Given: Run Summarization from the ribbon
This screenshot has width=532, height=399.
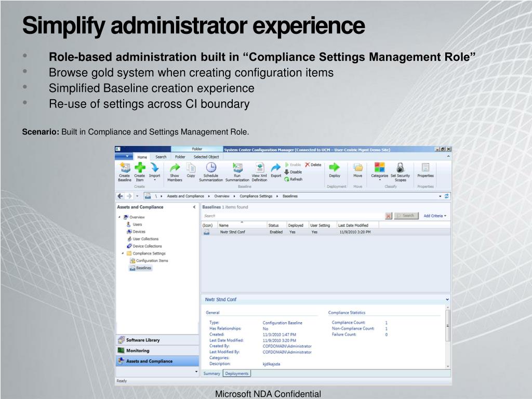Looking at the screenshot, I should click(x=237, y=168).
